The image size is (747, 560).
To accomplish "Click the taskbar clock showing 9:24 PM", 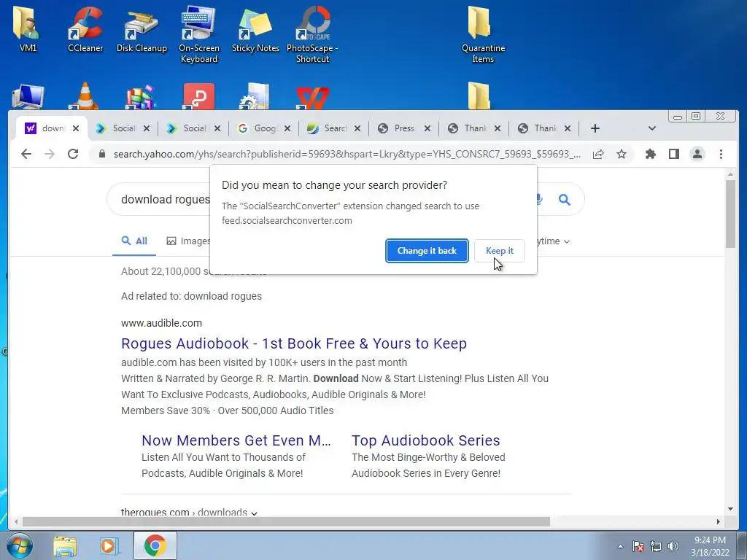I will pyautogui.click(x=710, y=546).
